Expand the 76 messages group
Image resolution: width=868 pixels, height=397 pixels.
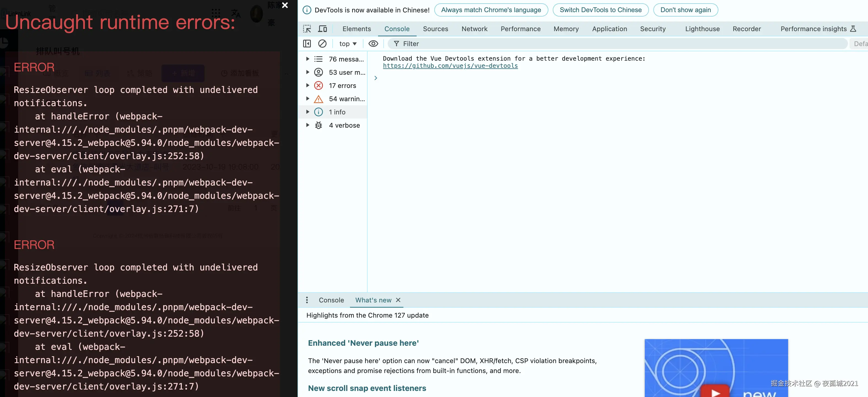tap(308, 59)
